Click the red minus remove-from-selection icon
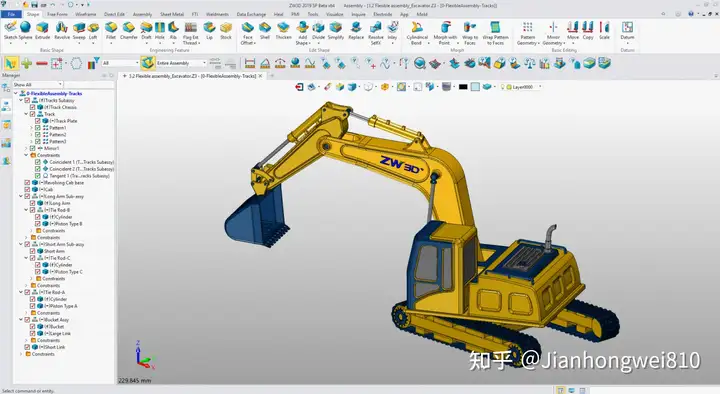The image size is (720, 394). [x=42, y=63]
